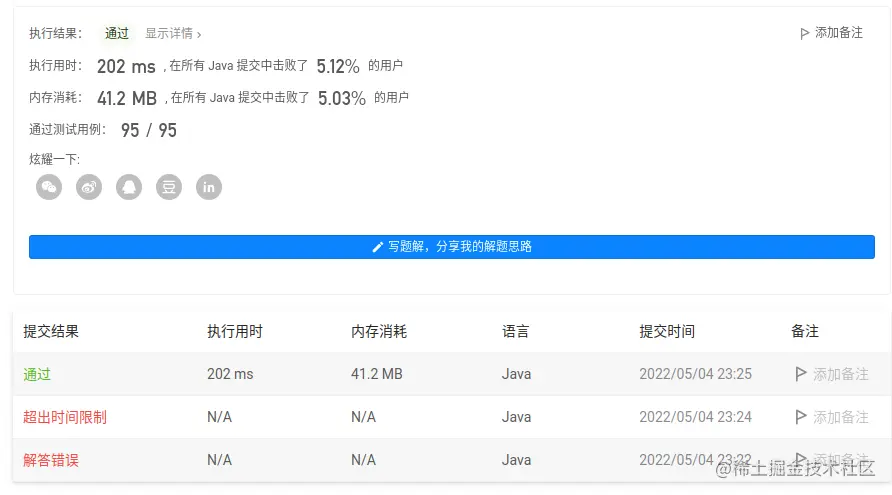
Task: Click the 5.12% runtime percentile value
Action: [338, 67]
